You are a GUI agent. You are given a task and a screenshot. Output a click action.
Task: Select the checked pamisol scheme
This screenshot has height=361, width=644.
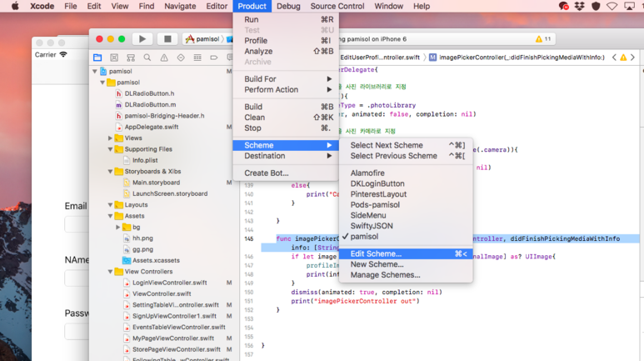point(406,237)
